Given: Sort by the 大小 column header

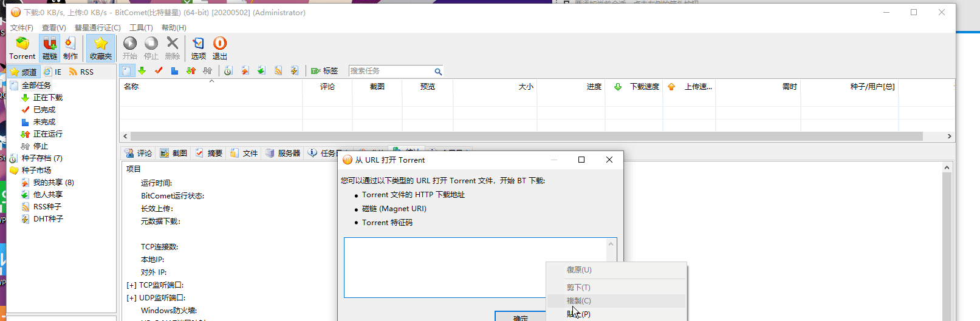Looking at the screenshot, I should 495,87.
